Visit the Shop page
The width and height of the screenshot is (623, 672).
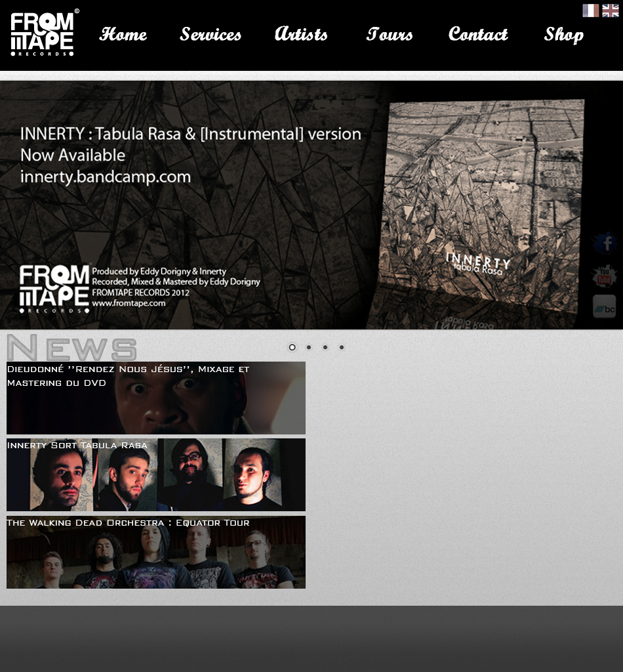click(563, 34)
